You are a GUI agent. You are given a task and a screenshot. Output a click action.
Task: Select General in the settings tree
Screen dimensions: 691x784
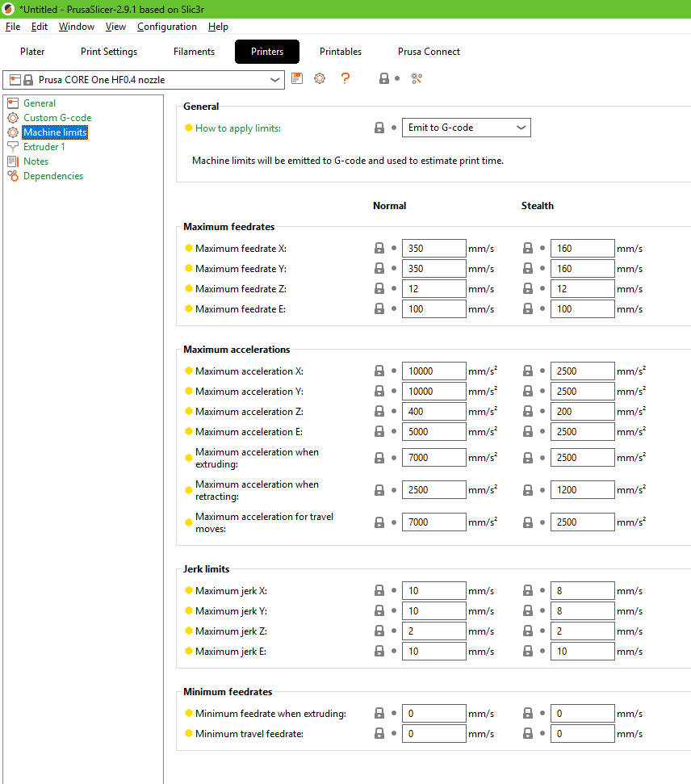coord(40,103)
